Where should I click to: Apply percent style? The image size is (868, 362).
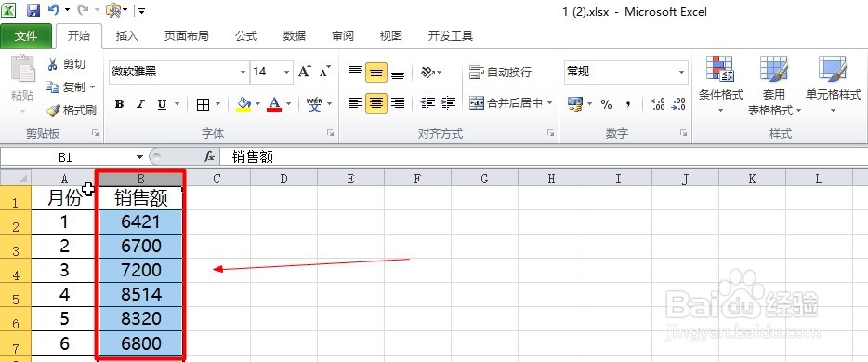click(x=606, y=103)
